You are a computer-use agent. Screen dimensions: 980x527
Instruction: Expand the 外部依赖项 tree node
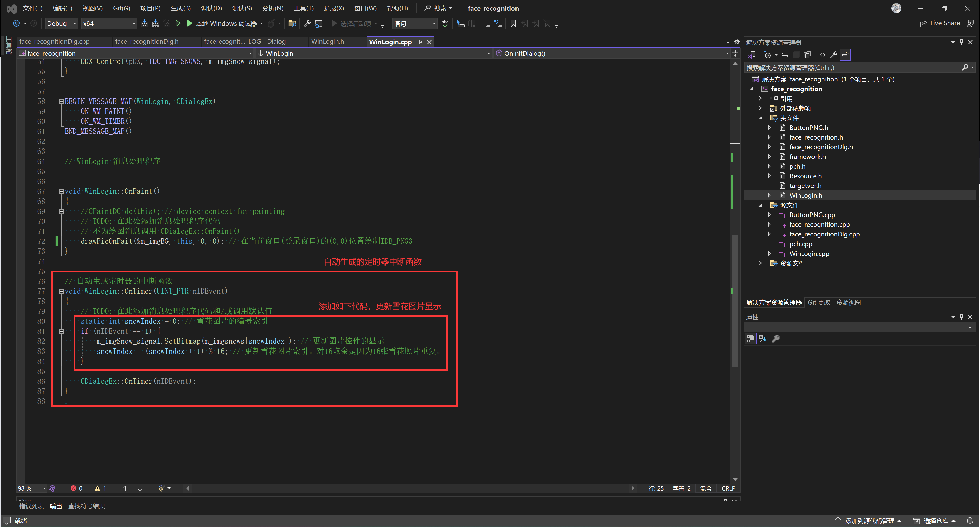760,108
